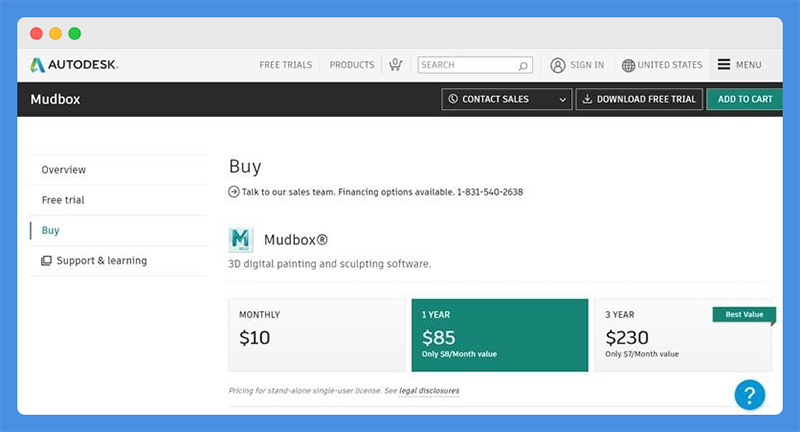Open Free Trials in top navigation
This screenshot has height=432, width=800.
[286, 65]
